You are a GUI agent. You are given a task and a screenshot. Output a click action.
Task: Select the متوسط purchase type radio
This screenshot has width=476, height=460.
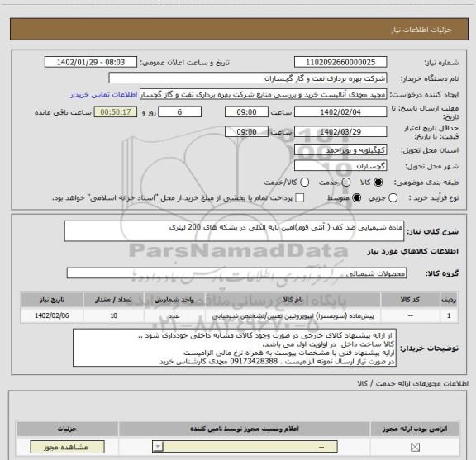click(x=357, y=198)
